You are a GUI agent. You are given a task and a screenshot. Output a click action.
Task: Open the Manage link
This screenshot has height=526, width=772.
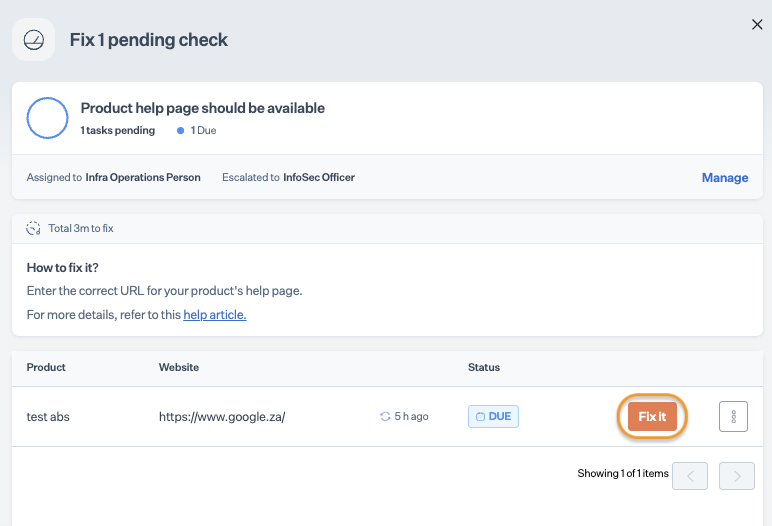725,177
